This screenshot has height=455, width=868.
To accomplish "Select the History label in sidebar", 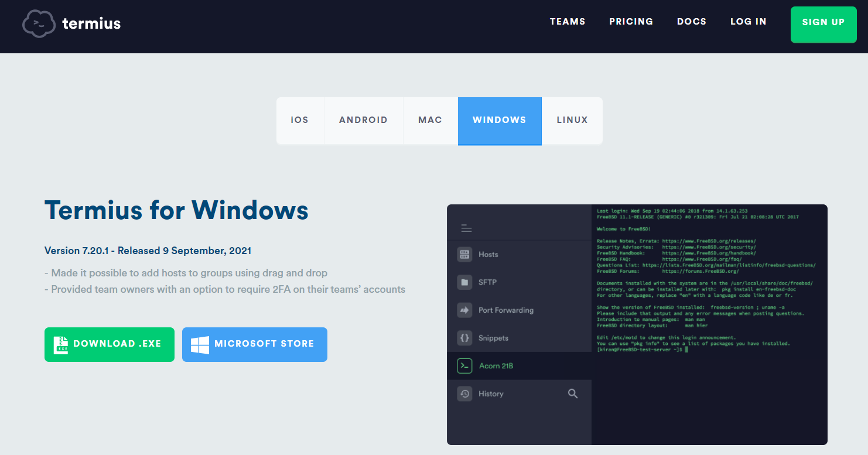I will pyautogui.click(x=491, y=394).
